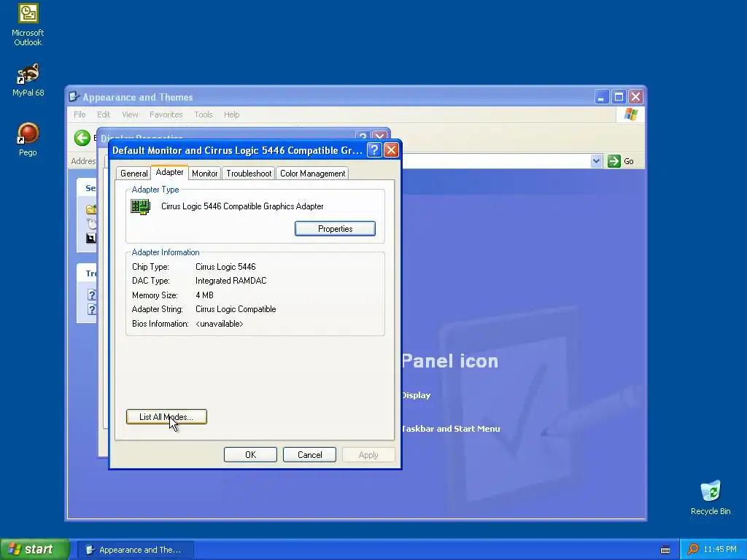Open the Display control panel link
This screenshot has height=560, width=747.
416,395
